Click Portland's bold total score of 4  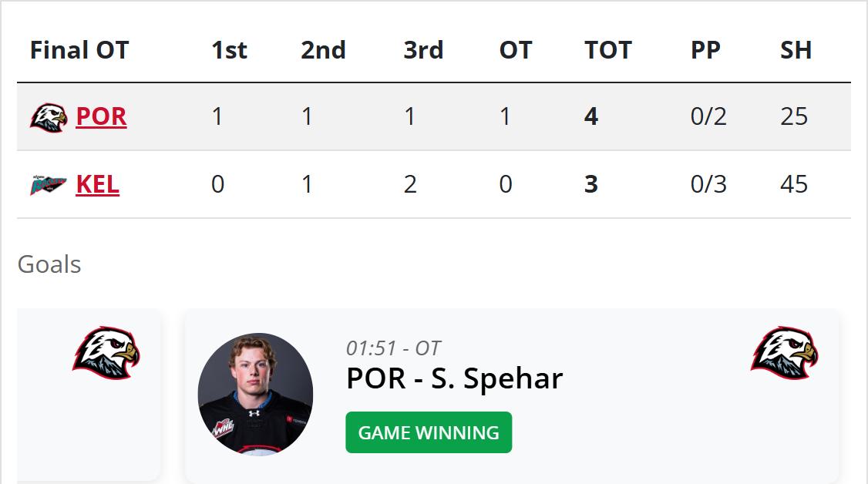[x=591, y=116]
